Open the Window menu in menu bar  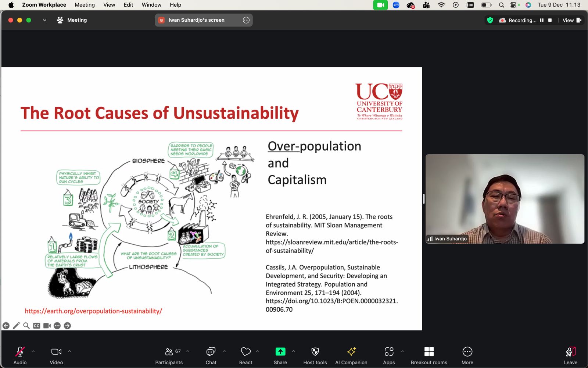pyautogui.click(x=151, y=5)
